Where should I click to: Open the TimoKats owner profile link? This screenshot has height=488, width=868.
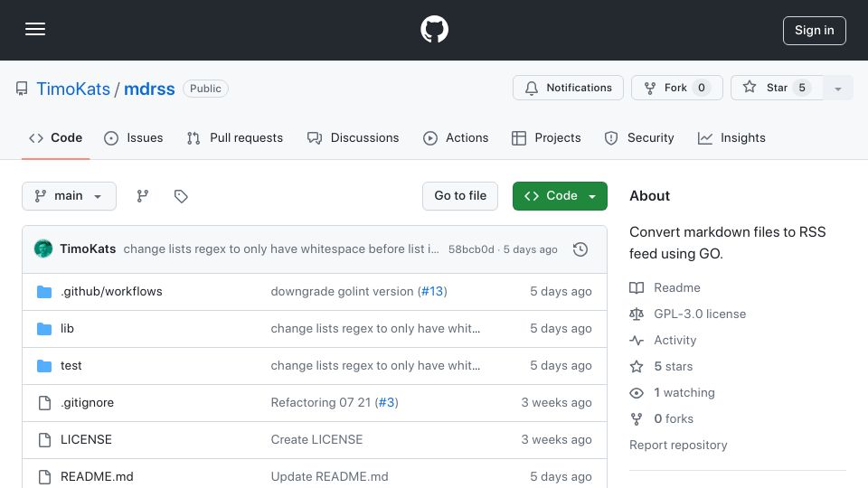tap(73, 89)
